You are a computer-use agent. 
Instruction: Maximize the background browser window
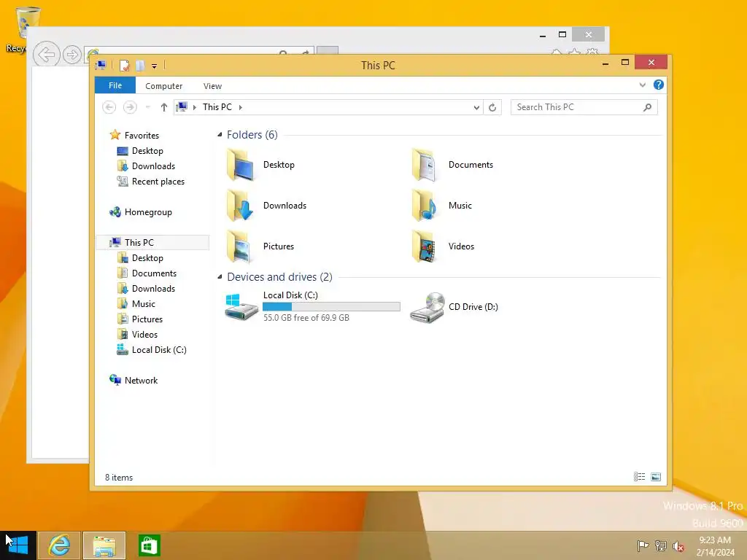point(562,35)
